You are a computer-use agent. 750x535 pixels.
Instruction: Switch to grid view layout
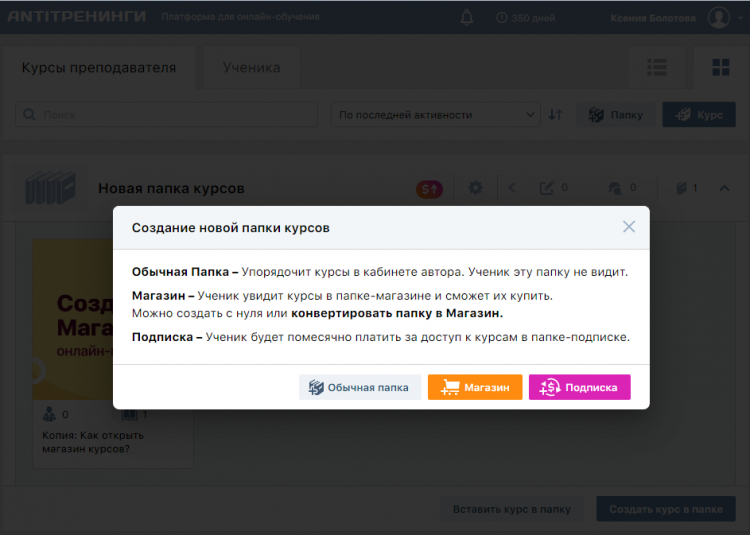720,67
